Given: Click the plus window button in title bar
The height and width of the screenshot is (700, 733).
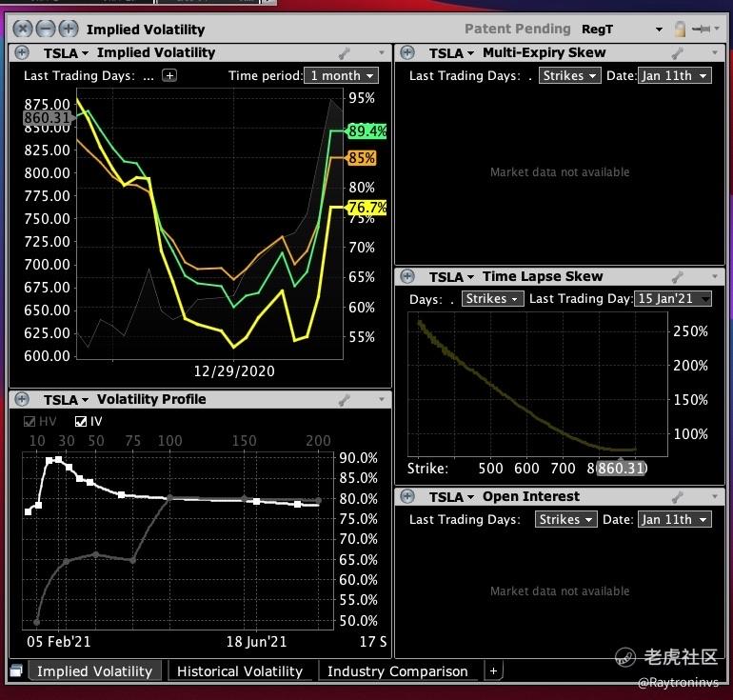Looking at the screenshot, I should click(69, 29).
